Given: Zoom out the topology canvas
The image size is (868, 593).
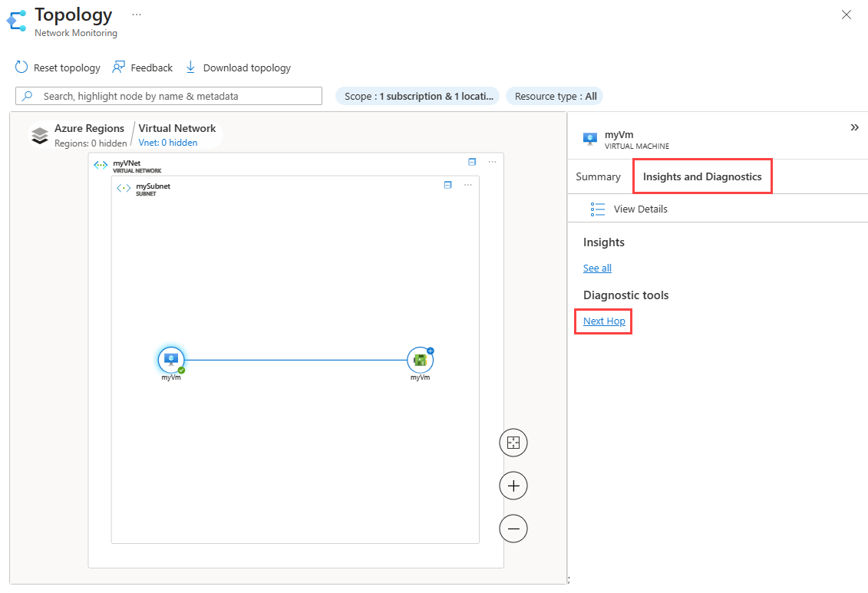Looking at the screenshot, I should pyautogui.click(x=513, y=529).
